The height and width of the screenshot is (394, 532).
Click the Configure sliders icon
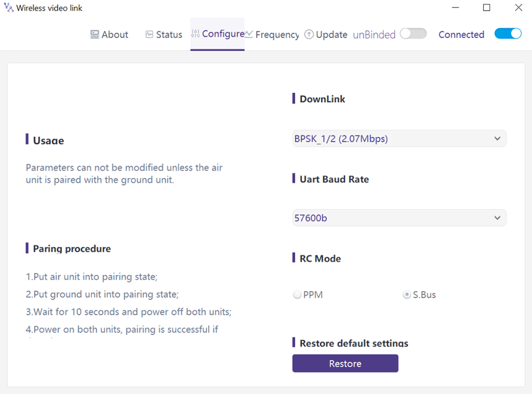pyautogui.click(x=195, y=34)
